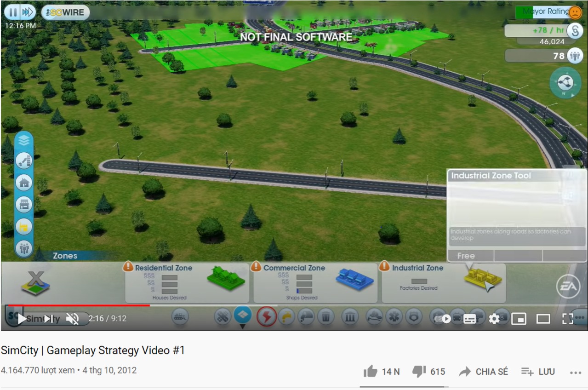Open the SCWIRE news ticker

65,12
